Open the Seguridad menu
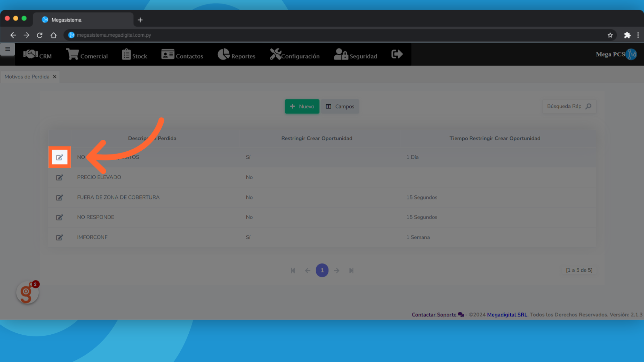Screen dimensions: 644x362 [x=355, y=55]
